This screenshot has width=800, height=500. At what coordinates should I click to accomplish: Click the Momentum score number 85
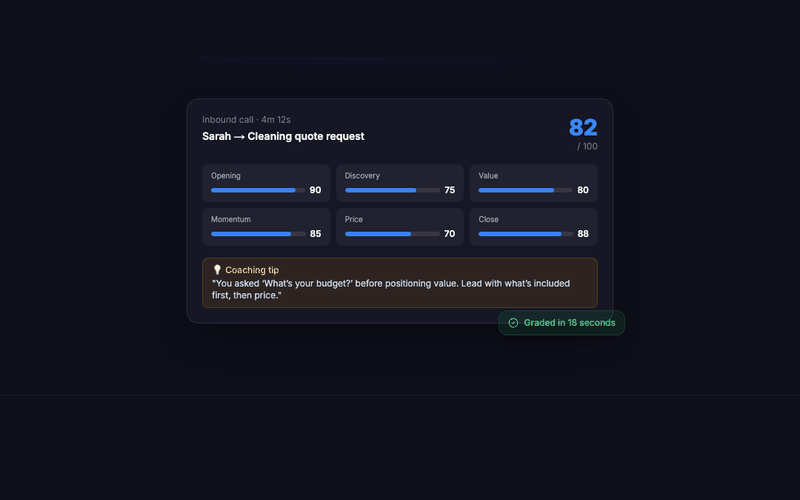tap(315, 234)
